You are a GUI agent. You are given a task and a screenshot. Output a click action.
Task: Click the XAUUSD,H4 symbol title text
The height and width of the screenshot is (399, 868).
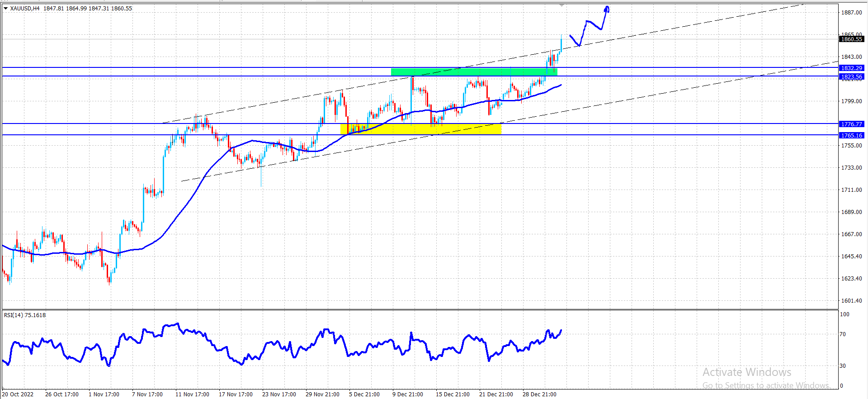pos(25,8)
